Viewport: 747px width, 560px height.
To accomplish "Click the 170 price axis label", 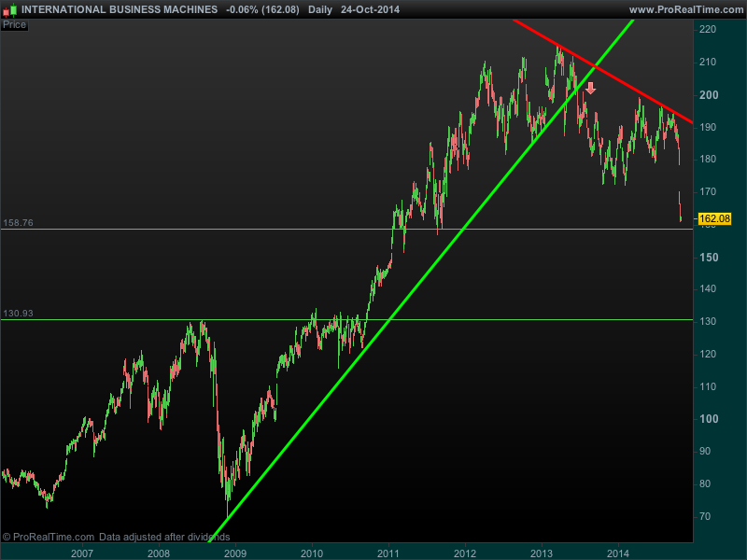I will coord(708,191).
